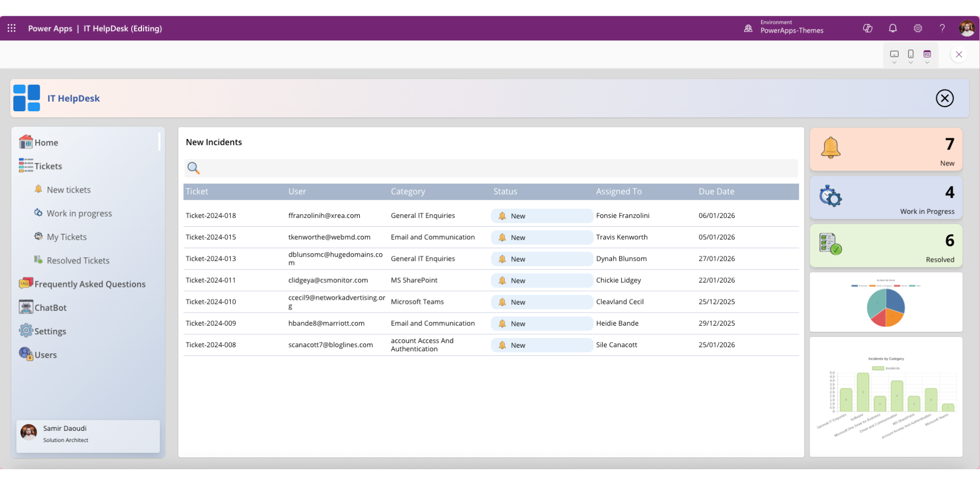This screenshot has width=980, height=485.
Task: Click the Work in Progress summary card
Action: 885,198
